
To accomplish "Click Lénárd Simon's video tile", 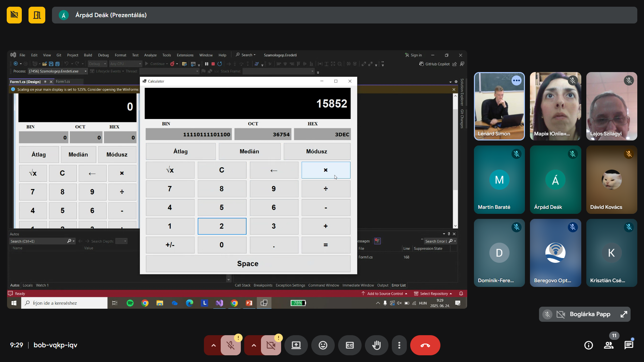I will (499, 106).
